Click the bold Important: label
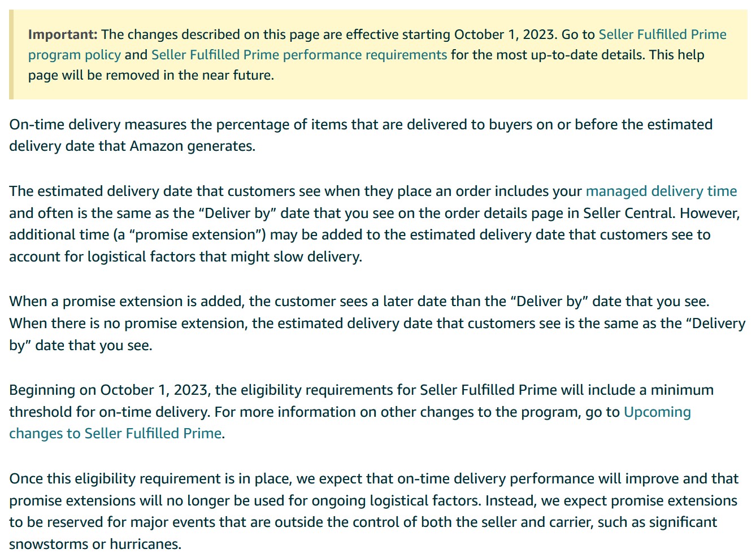The width and height of the screenshot is (756, 558). 63,34
